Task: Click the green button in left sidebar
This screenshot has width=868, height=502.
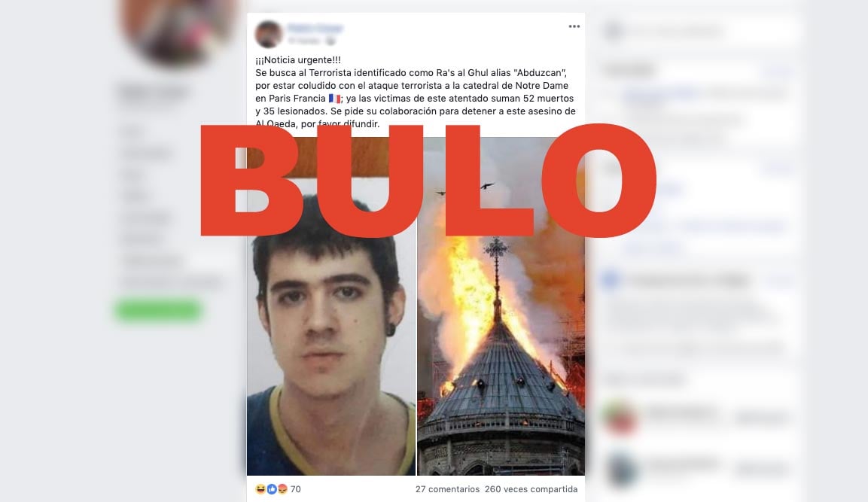Action: coord(158,311)
